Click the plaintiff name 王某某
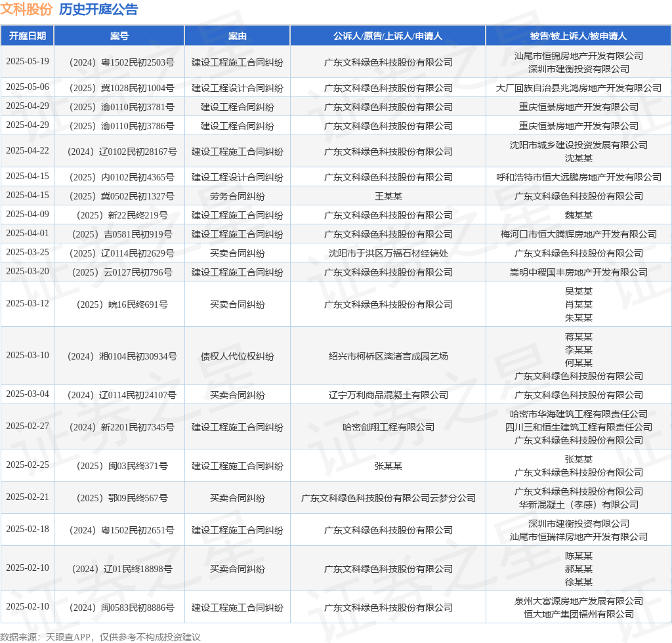The height and width of the screenshot is (643, 672). pyautogui.click(x=388, y=196)
